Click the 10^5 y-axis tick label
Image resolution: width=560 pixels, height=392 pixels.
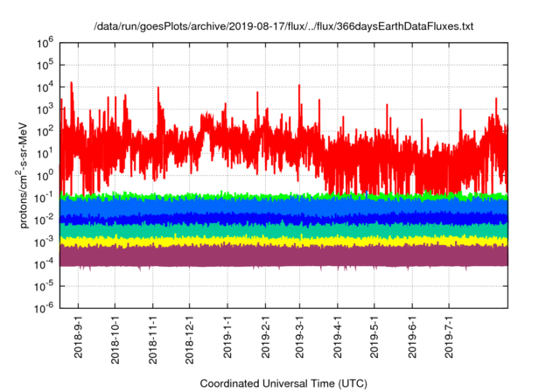coord(45,65)
